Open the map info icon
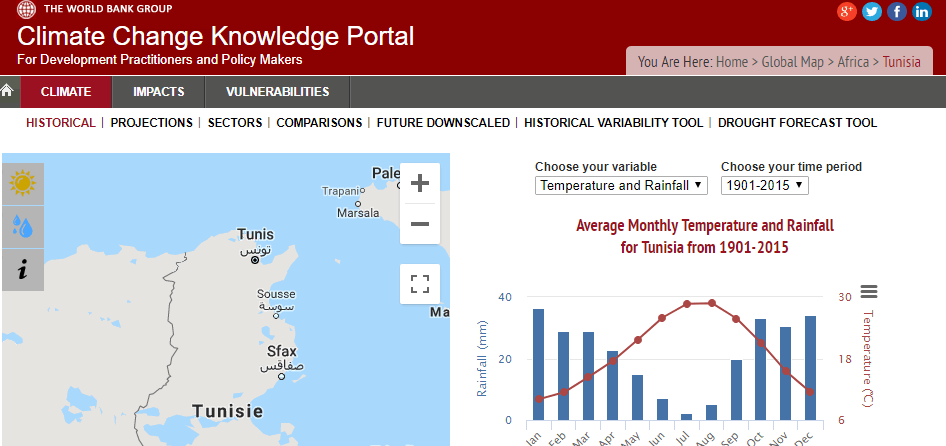946x446 pixels. point(23,270)
